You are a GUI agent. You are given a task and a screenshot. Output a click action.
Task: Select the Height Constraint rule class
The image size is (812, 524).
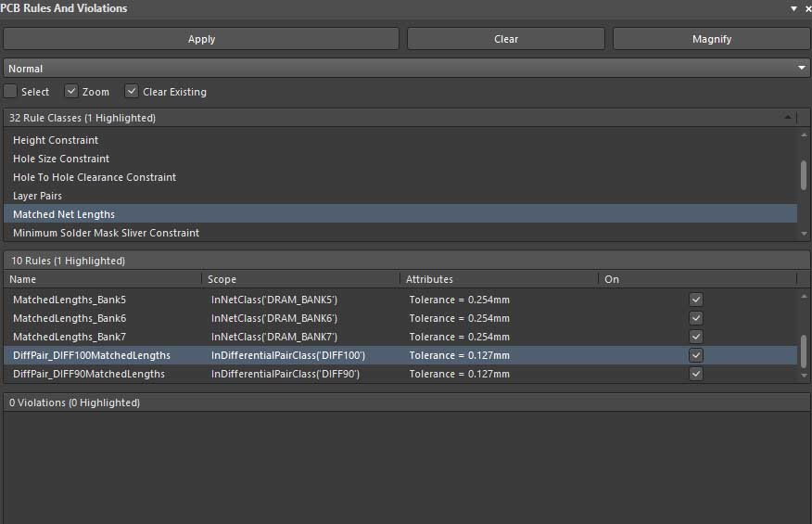pos(56,140)
